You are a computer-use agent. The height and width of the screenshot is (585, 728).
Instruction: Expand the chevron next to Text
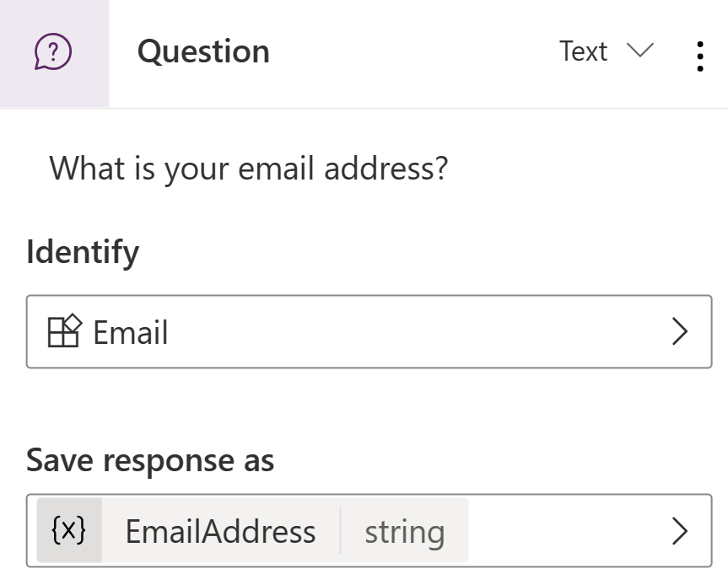(x=640, y=51)
